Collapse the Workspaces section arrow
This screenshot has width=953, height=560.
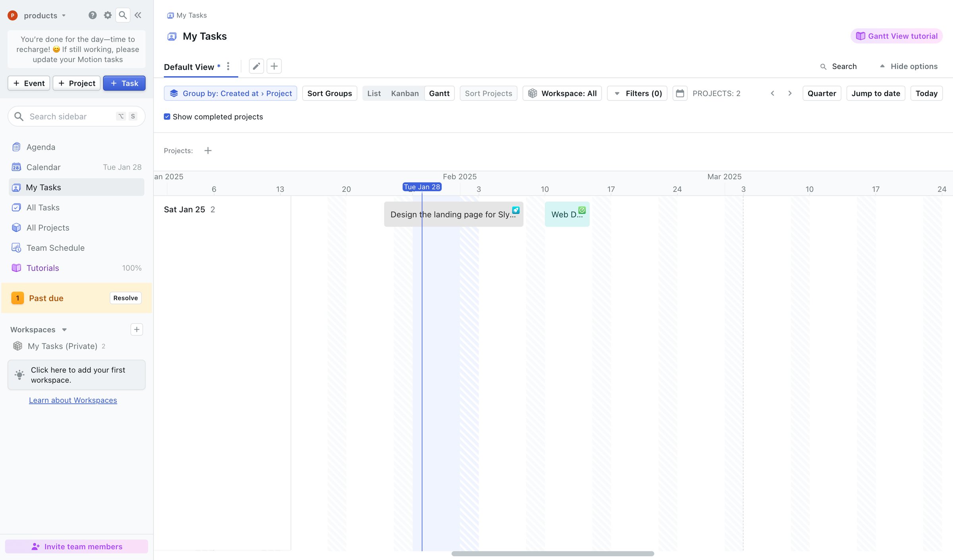tap(64, 330)
